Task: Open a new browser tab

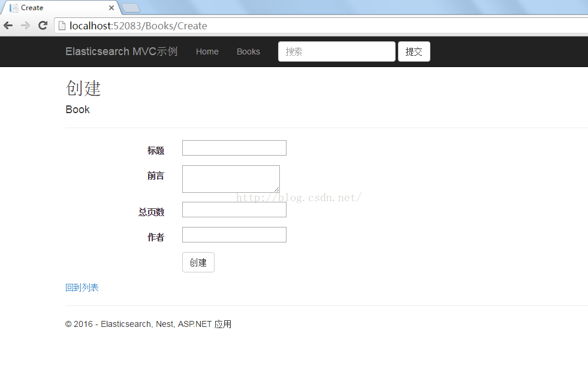Action: tap(131, 8)
